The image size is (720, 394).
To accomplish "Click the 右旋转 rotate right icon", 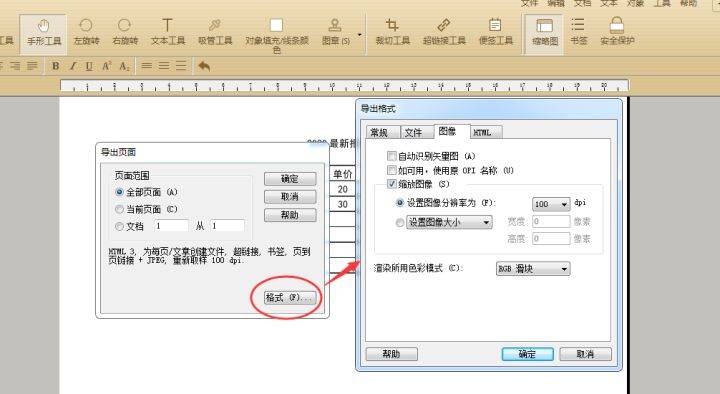I will [x=125, y=33].
